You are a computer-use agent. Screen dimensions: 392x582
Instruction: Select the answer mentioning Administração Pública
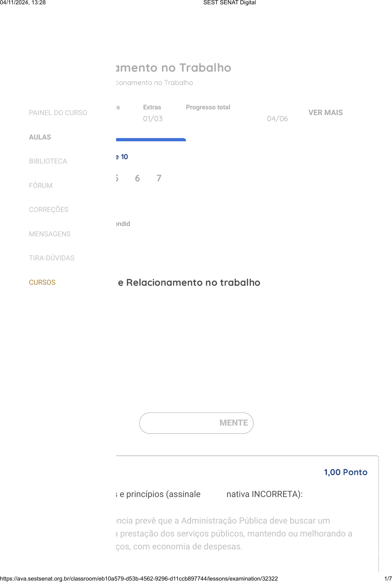233,534
